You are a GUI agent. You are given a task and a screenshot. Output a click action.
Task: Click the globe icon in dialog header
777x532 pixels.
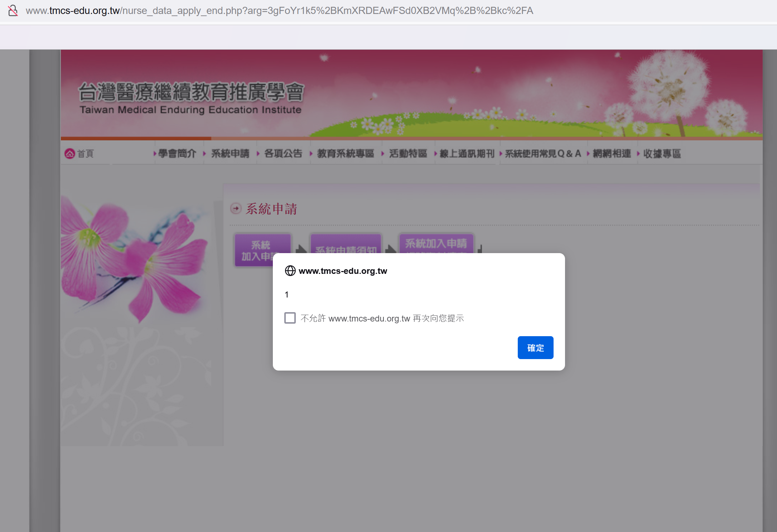point(290,271)
